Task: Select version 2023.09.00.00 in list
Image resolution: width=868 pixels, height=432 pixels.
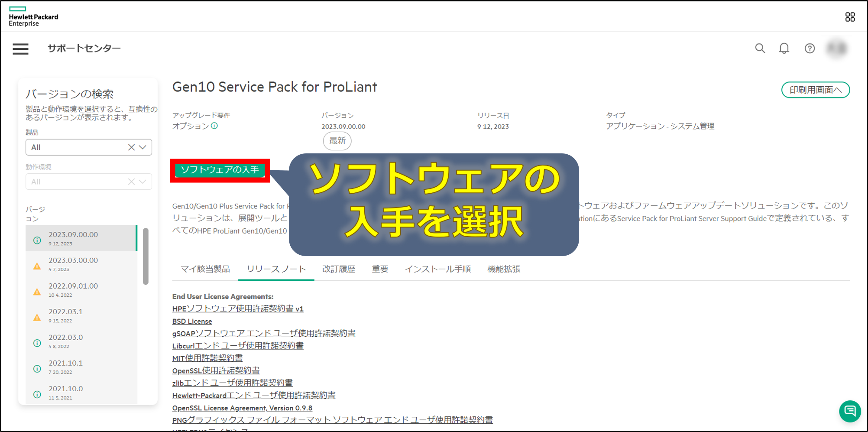Action: pos(81,238)
